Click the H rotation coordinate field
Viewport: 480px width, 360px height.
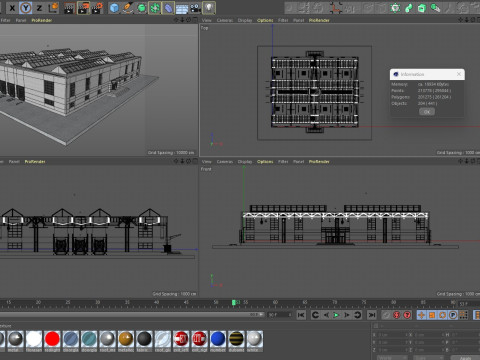(x=465, y=335)
